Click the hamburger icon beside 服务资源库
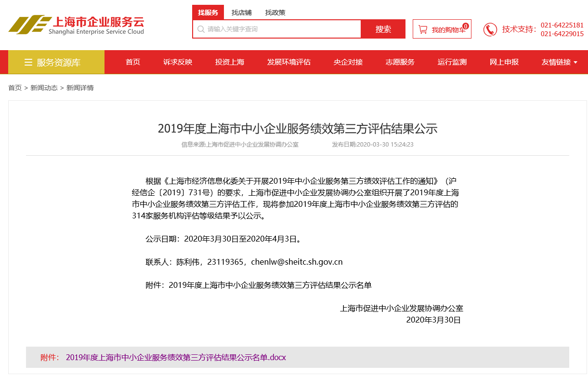This screenshot has width=588, height=377. [28, 62]
